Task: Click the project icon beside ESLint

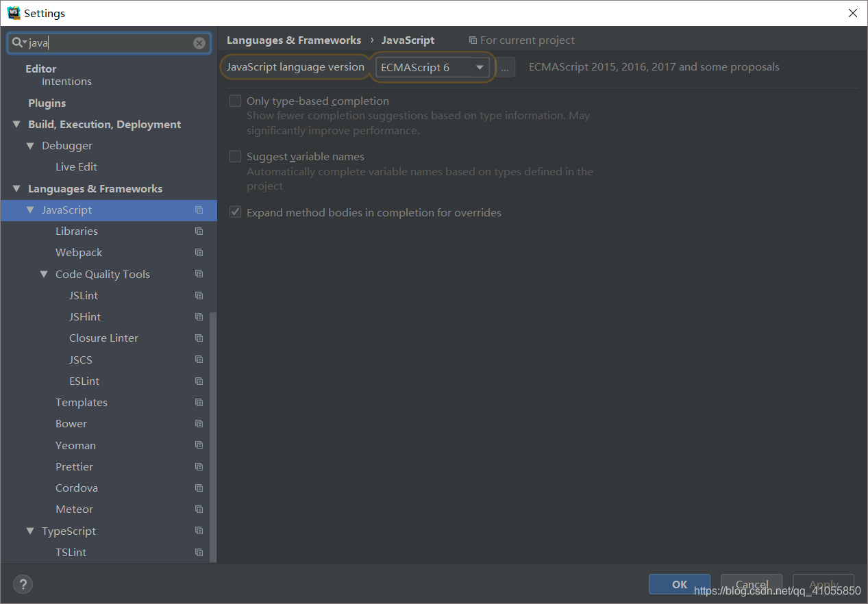Action: coord(199,381)
